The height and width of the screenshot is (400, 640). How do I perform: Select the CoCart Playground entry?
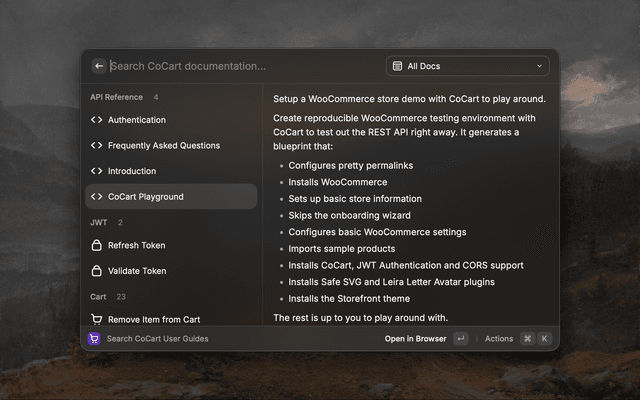pos(171,197)
